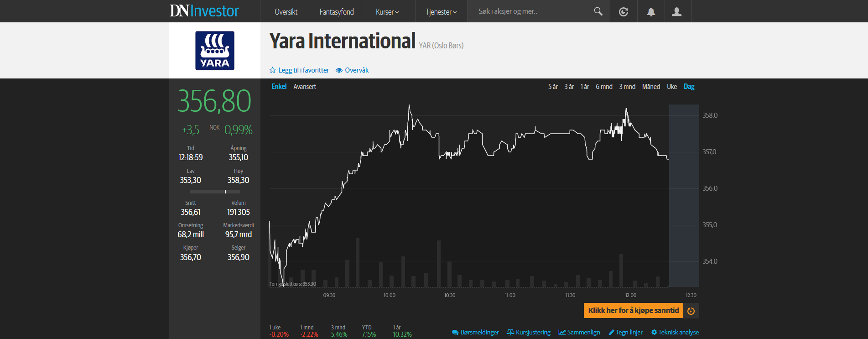The width and height of the screenshot is (868, 339).
Task: Click the time value 12:18:59
Action: pos(191,157)
